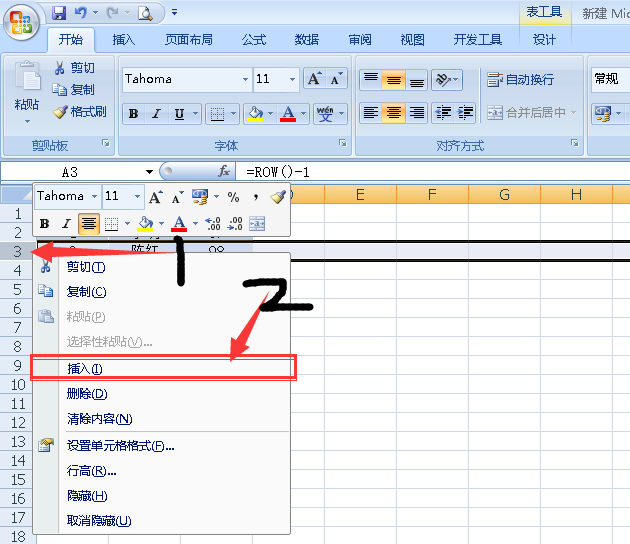Screen dimensions: 630x544
Task: Switch to the 页面布局 tab
Action: [189, 39]
